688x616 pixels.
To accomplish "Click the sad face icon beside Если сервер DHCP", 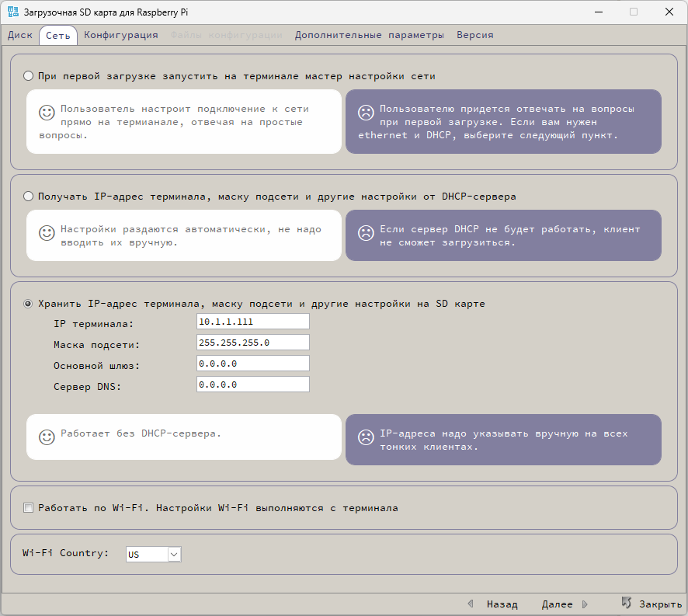I will tap(366, 233).
